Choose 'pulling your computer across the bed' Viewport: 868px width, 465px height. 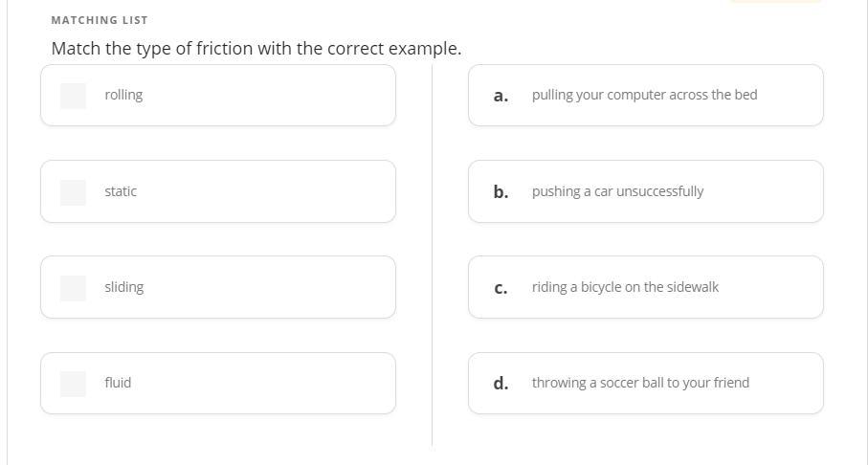[644, 95]
